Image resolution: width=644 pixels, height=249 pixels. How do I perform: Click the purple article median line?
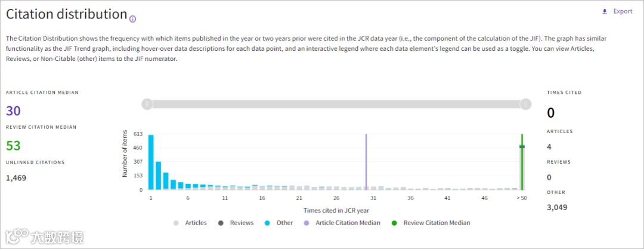(366, 161)
